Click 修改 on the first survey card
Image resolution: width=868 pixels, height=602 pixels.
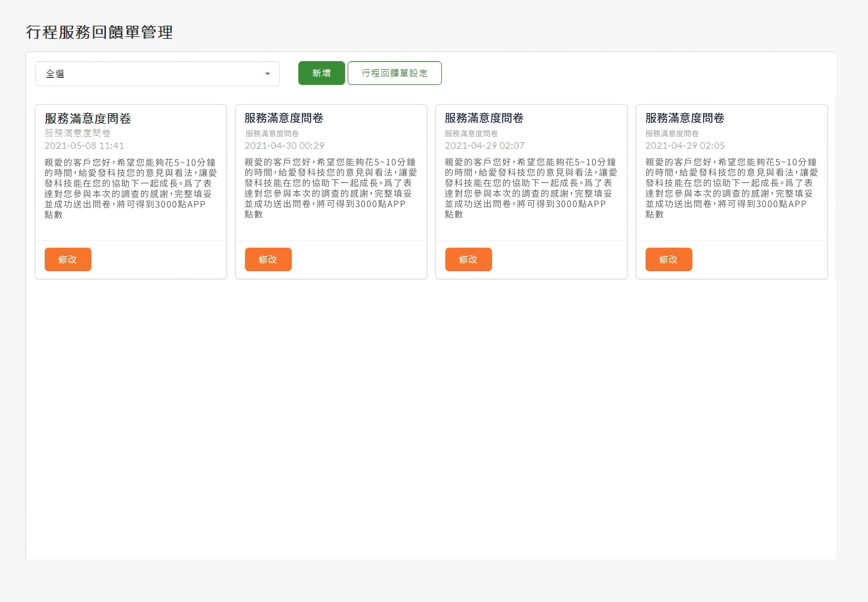[x=67, y=259]
